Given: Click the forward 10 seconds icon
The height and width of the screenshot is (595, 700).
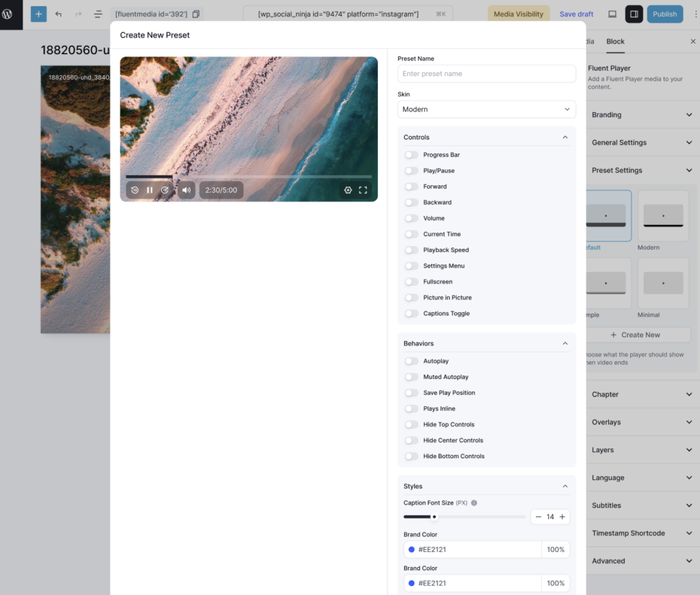Looking at the screenshot, I should [x=165, y=190].
